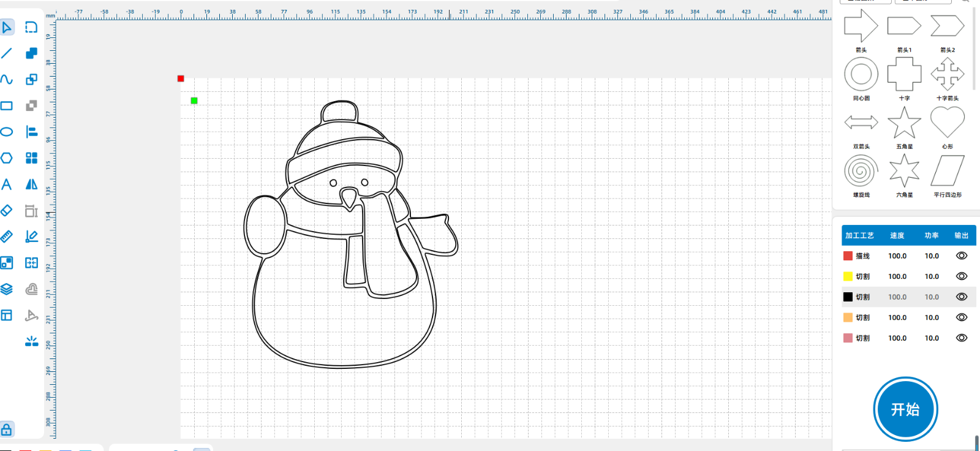Select the ellipse shape tool
Screen dimensions: 980x451
click(x=7, y=132)
